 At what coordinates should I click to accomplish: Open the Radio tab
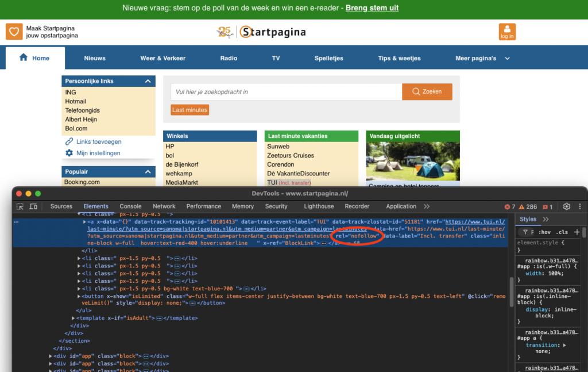[x=229, y=58]
